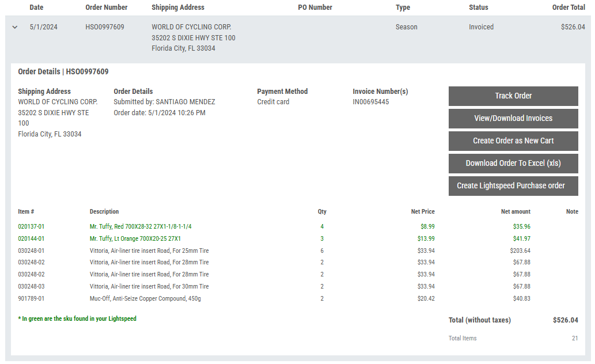The image size is (595, 364).
Task: Click Create Order as New Cart
Action: (513, 141)
